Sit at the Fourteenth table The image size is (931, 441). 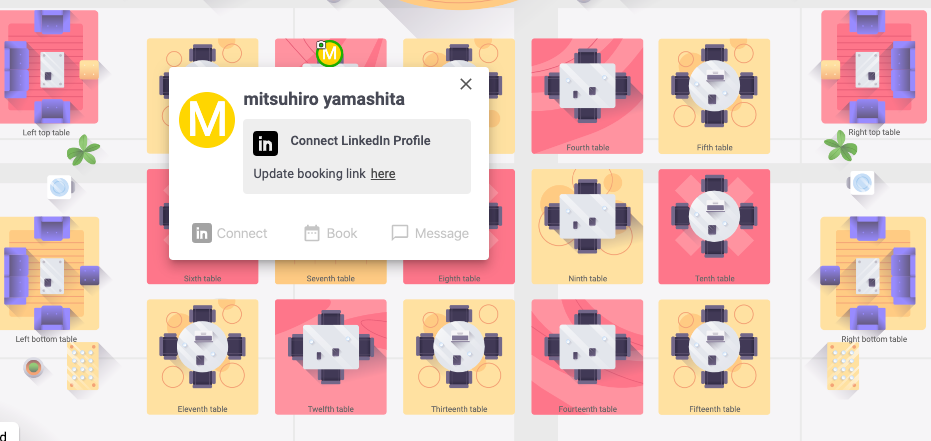coord(587,357)
